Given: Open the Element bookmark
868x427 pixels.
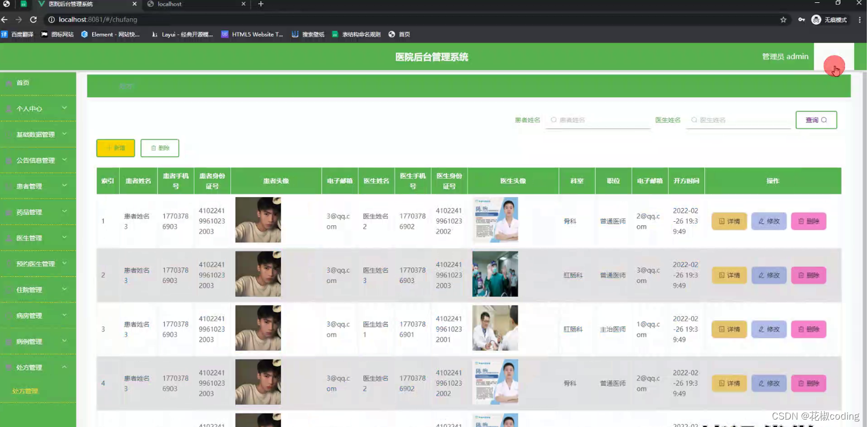Looking at the screenshot, I should pyautogui.click(x=110, y=34).
